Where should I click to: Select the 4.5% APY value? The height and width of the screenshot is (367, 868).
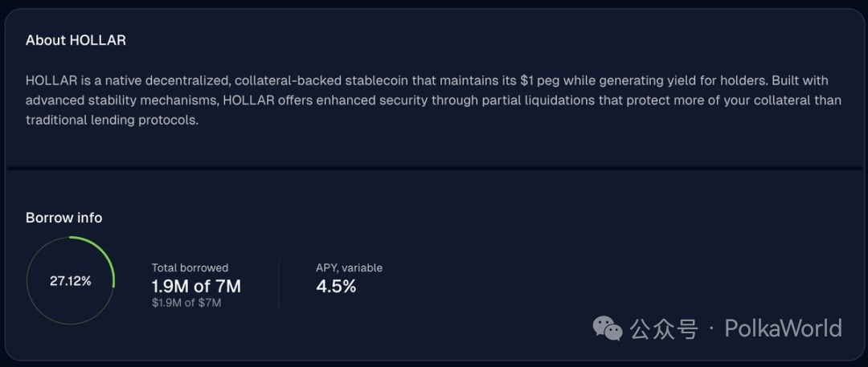(336, 286)
